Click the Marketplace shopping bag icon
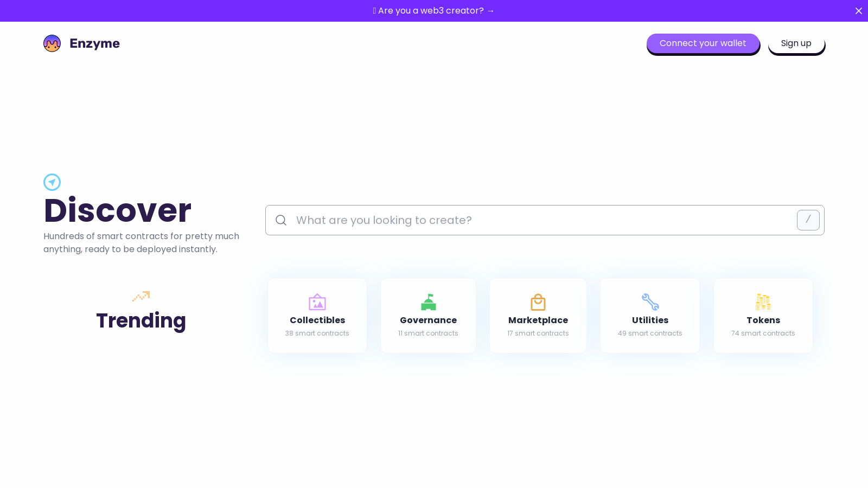 point(538,302)
